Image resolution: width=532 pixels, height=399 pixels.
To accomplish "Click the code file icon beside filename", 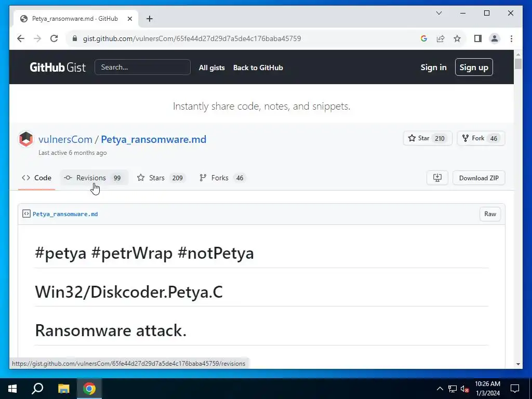I will 26,214.
